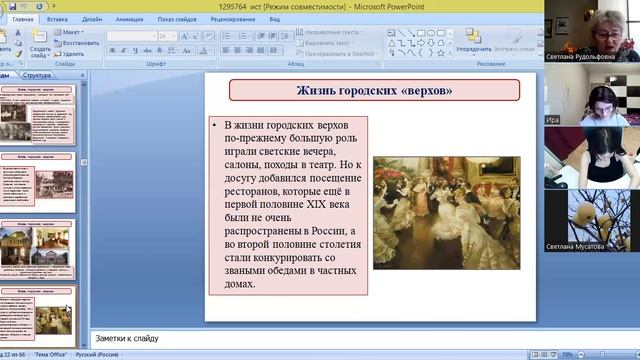Open the Вставка ribbon tab

tap(57, 19)
